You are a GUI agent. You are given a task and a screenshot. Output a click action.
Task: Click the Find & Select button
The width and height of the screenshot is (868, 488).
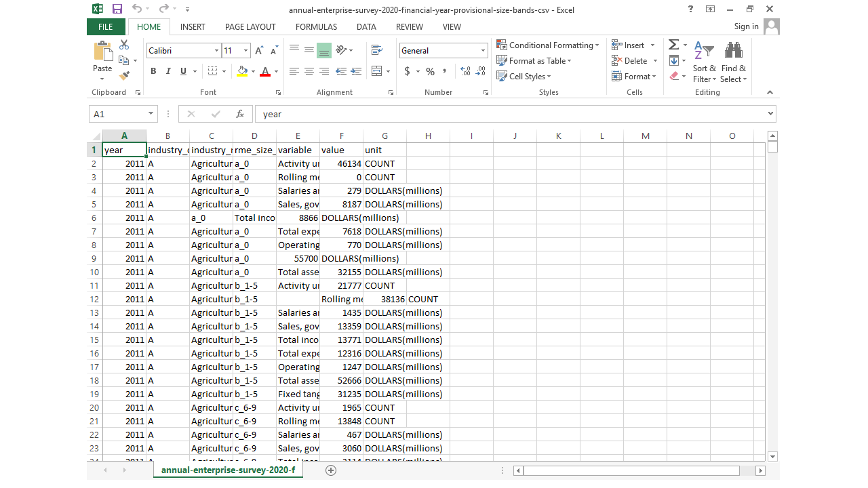(733, 64)
